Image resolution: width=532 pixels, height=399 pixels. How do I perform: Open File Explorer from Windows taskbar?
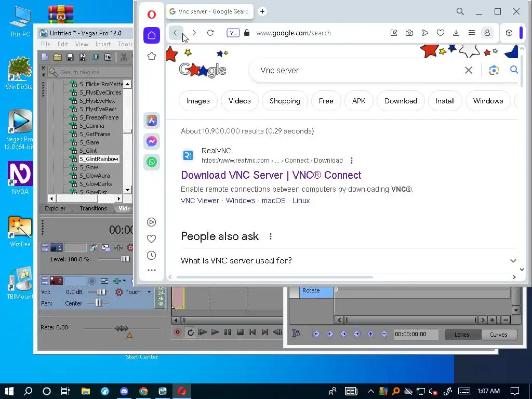(x=86, y=392)
